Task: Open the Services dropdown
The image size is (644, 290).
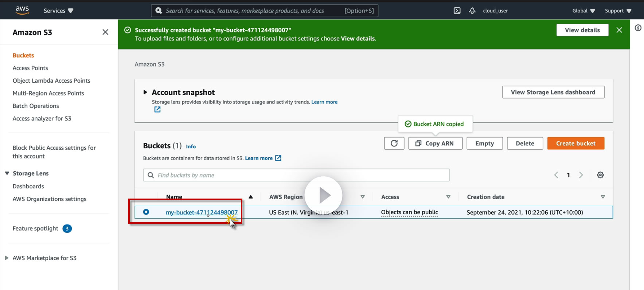Action: coord(59,11)
